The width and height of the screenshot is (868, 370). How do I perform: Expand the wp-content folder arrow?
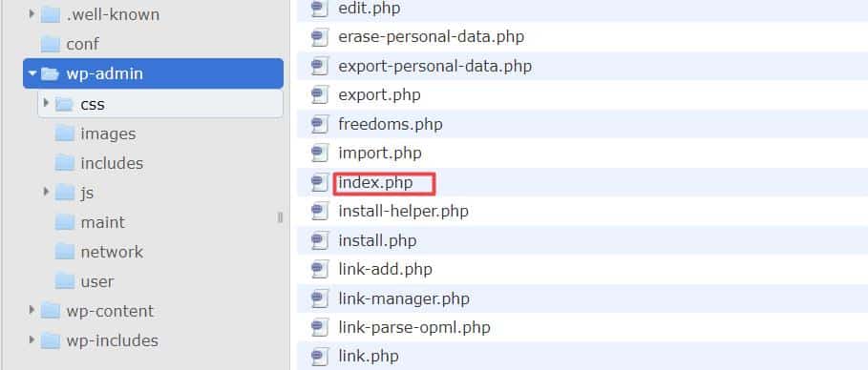(x=32, y=310)
